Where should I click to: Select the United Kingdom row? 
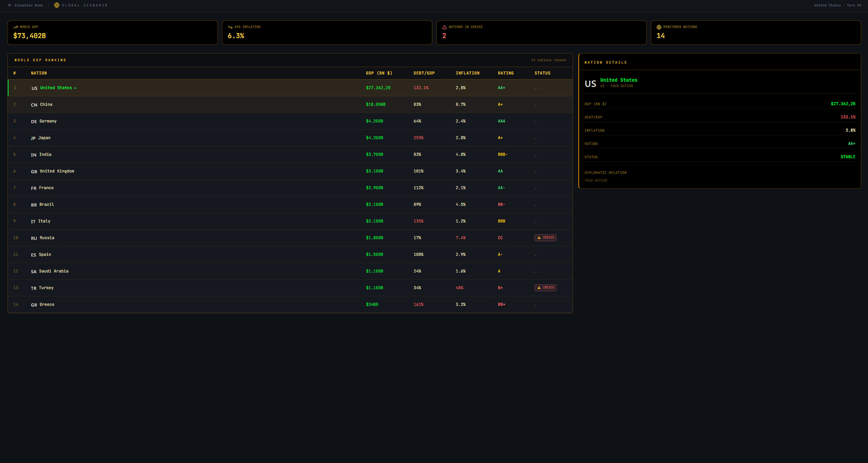coord(290,171)
